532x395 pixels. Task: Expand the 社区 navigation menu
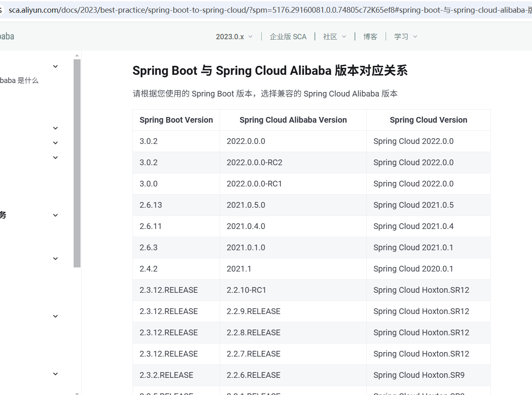coord(334,37)
